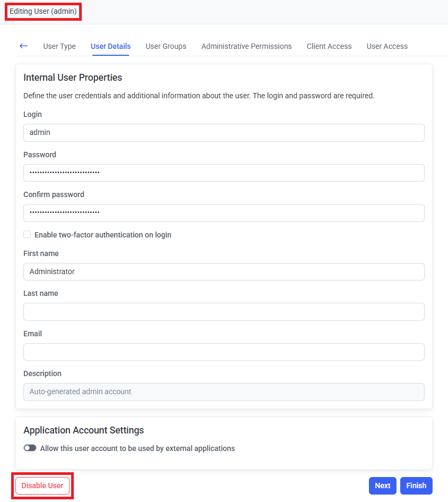Viewport: 448px width, 502px height.
Task: Switch to the User Access tab
Action: tap(387, 46)
